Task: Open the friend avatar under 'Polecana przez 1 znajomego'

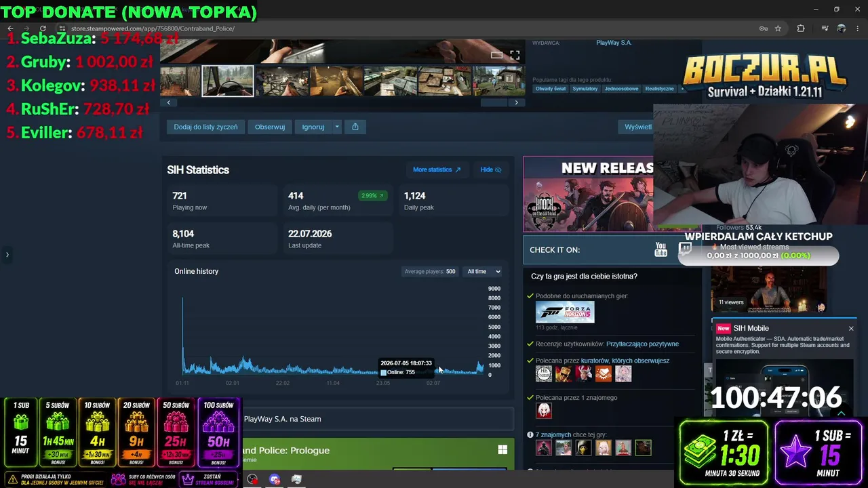Action: click(x=544, y=410)
